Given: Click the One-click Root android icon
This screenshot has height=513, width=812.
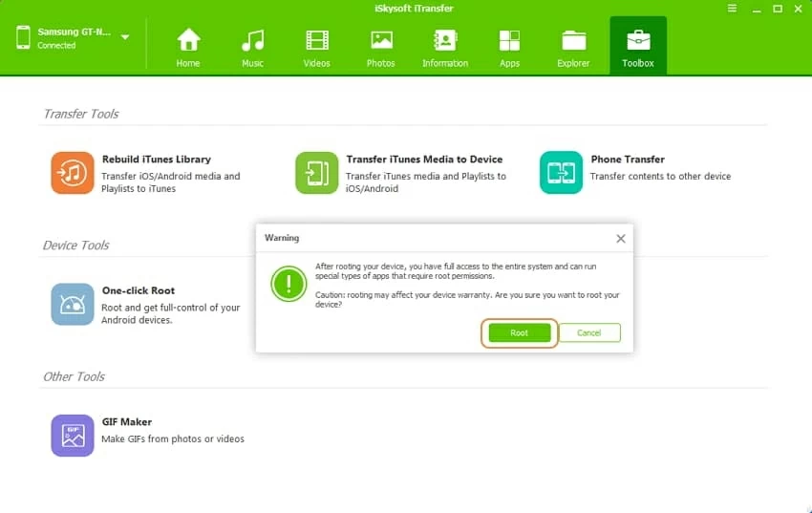Looking at the screenshot, I should 73,305.
